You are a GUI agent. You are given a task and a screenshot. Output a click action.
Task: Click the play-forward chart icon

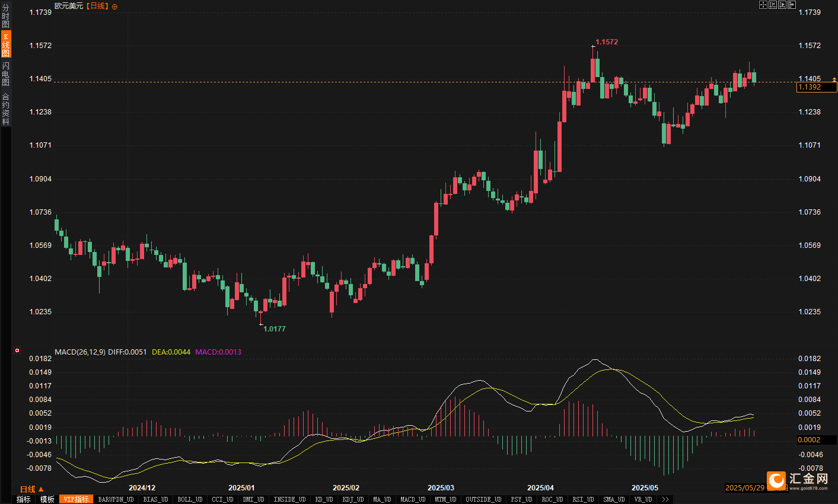point(782,5)
